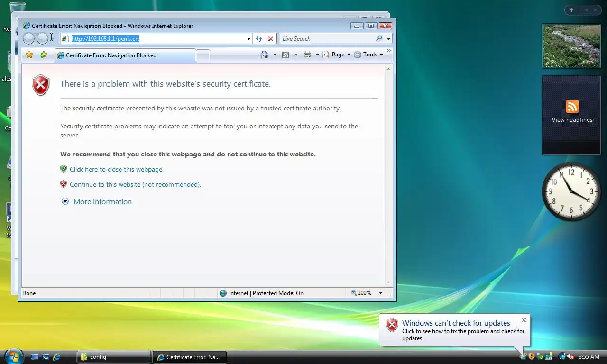Open the Home button dropdown arrow
The width and height of the screenshot is (607, 364).
click(274, 55)
